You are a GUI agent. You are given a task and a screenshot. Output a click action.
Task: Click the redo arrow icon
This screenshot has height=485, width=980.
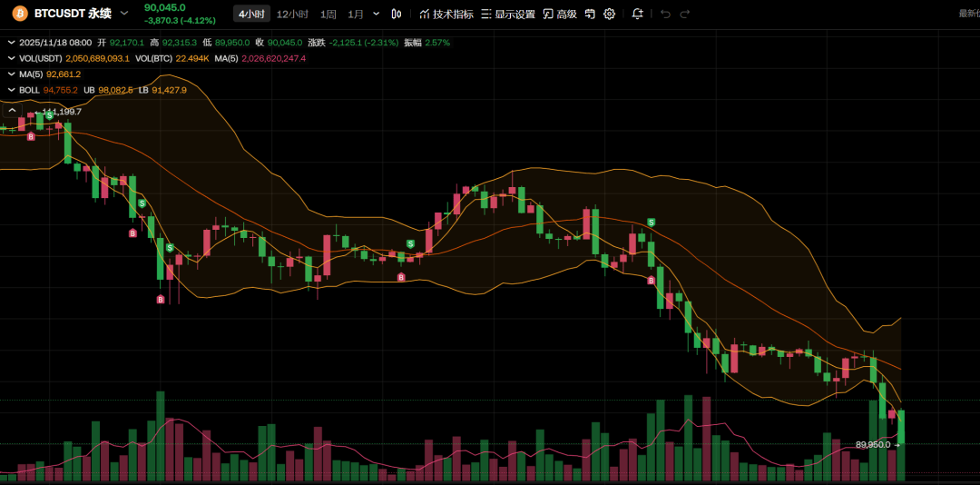click(x=685, y=15)
